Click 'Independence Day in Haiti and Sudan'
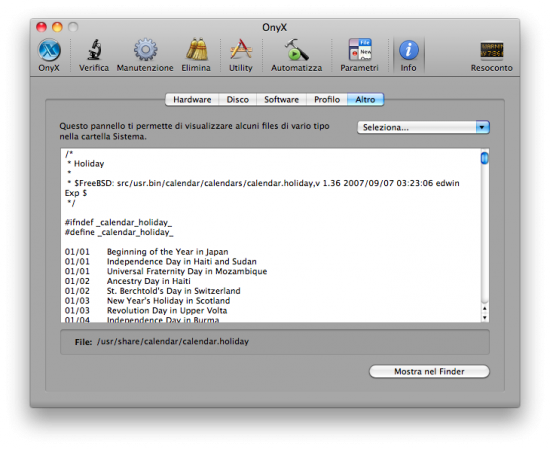Viewport: 550px width, 449px height. [x=182, y=262]
